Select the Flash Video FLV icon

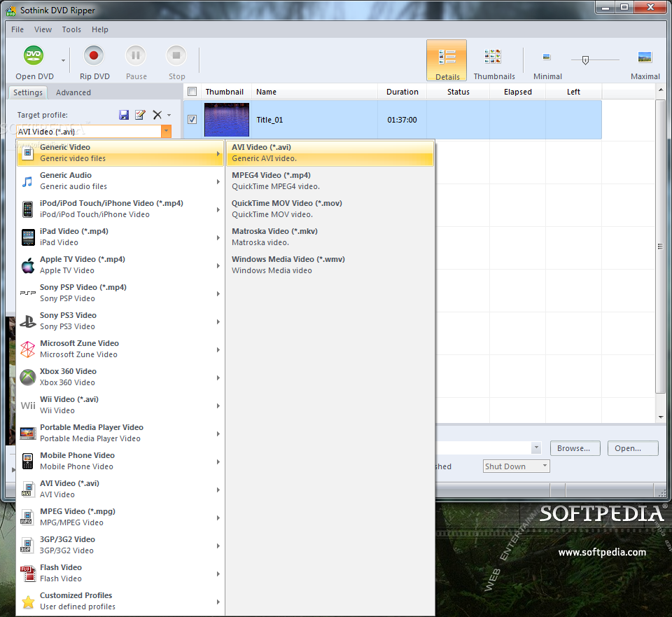click(x=28, y=574)
